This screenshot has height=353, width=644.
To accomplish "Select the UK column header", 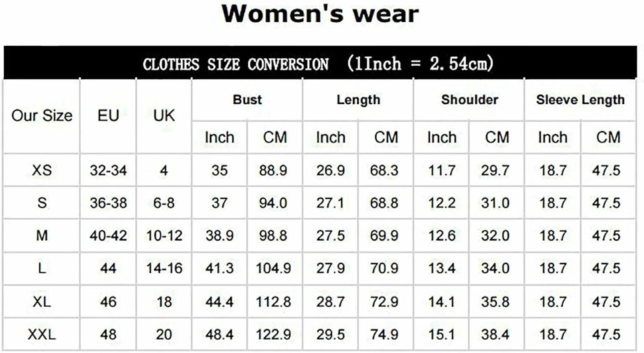I will (x=164, y=116).
